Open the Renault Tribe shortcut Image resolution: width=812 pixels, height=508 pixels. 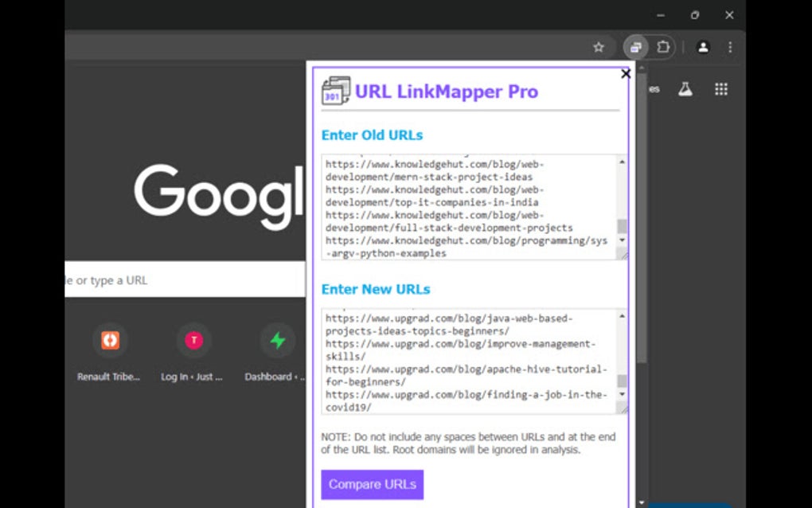[109, 341]
